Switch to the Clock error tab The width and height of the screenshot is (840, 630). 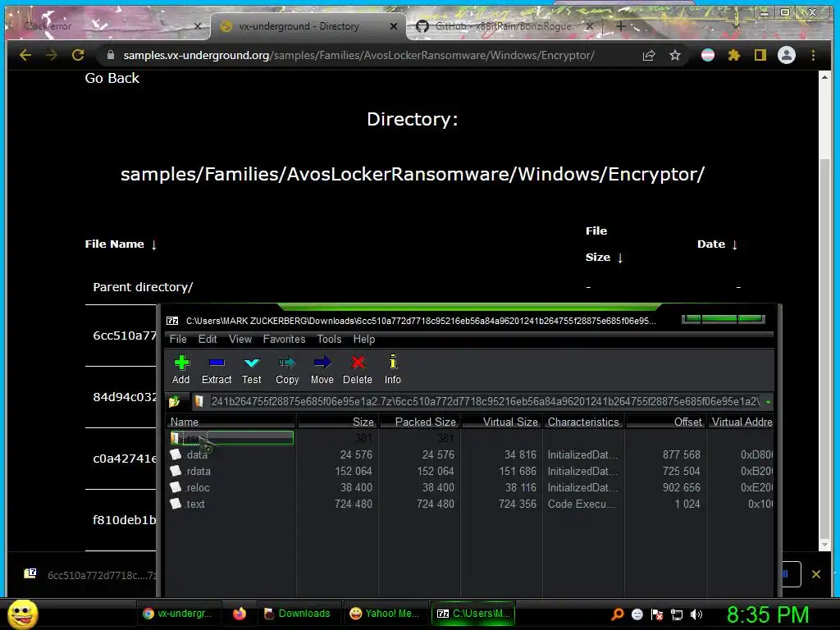(x=107, y=25)
